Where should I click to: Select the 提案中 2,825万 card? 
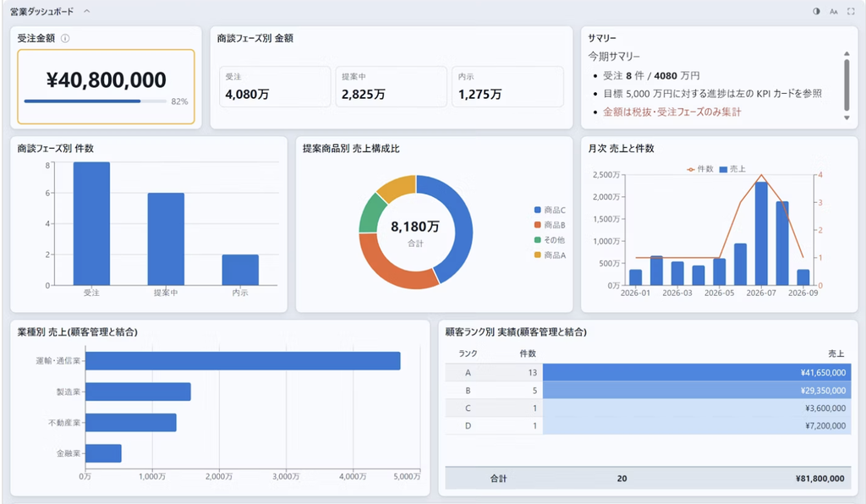[x=391, y=86]
